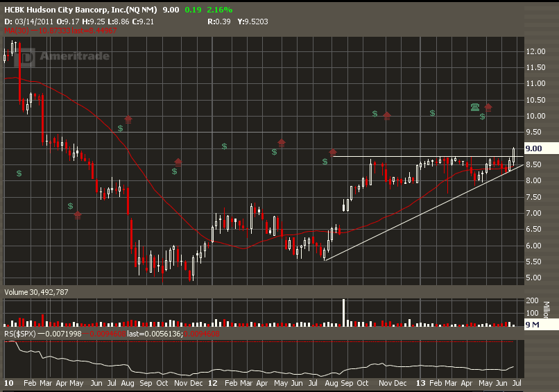Click the high value H:9.25
The height and width of the screenshot is (392, 559).
pos(93,22)
